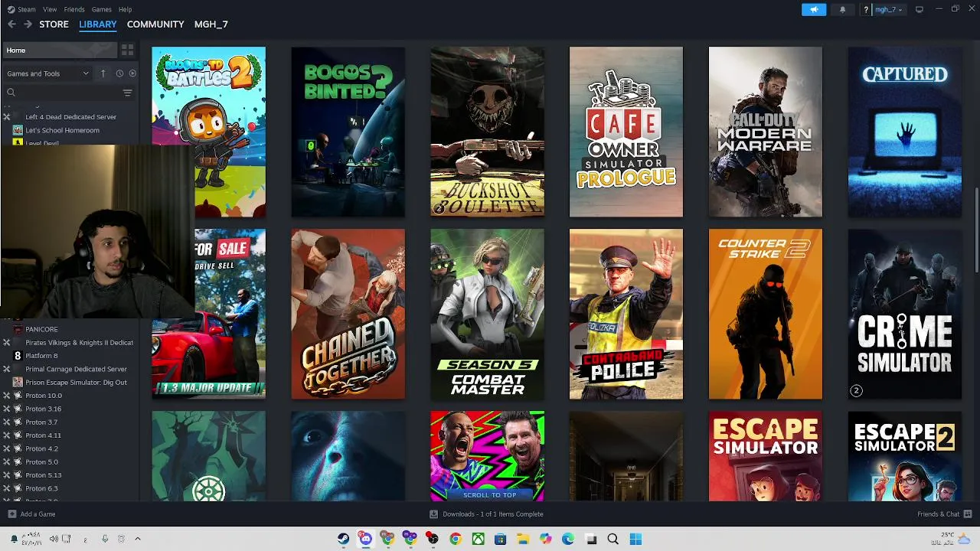Click the Home button in sidebar
Image resolution: width=980 pixels, height=551 pixels.
60,50
